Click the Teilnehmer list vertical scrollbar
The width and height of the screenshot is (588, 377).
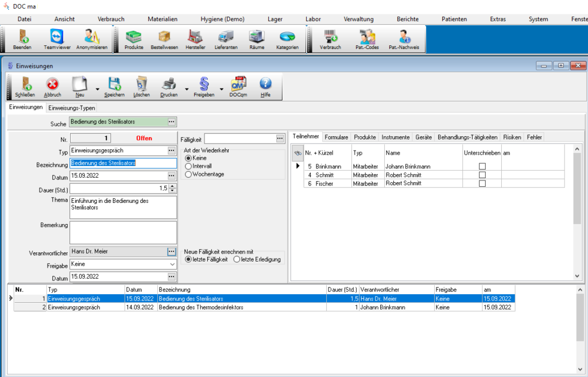coord(577,213)
